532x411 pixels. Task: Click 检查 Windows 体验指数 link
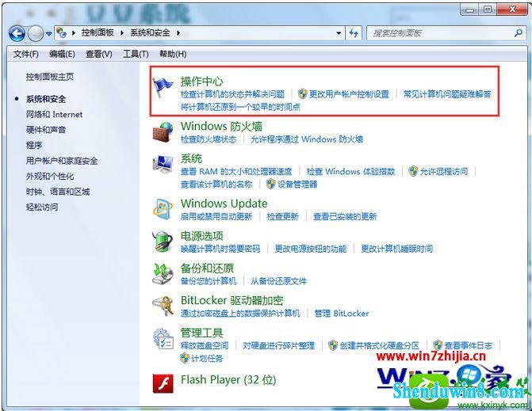(350, 171)
